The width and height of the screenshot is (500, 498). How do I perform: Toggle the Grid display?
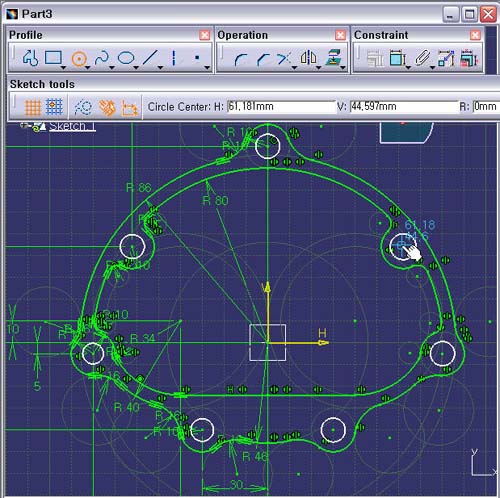[33, 107]
